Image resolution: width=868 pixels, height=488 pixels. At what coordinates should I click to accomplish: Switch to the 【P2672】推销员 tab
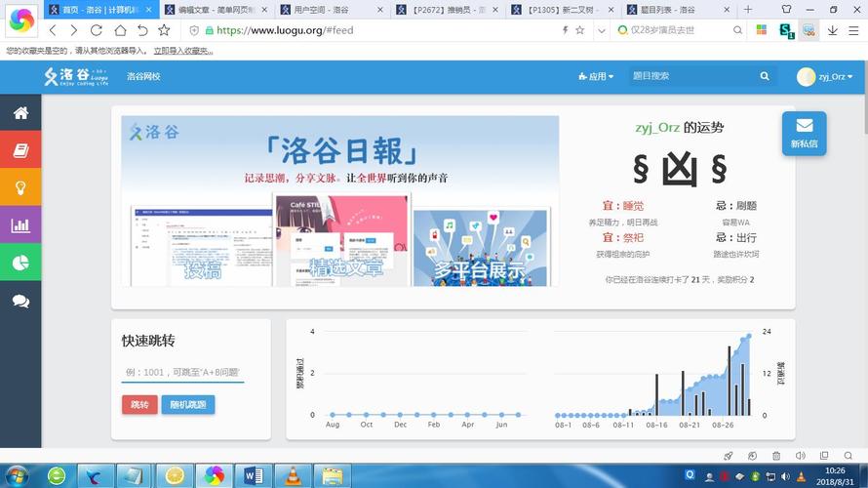pyautogui.click(x=448, y=10)
